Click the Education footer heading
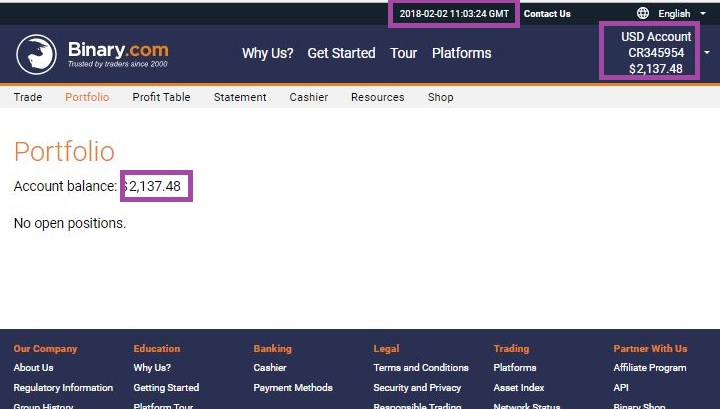720x409 pixels. tap(157, 349)
